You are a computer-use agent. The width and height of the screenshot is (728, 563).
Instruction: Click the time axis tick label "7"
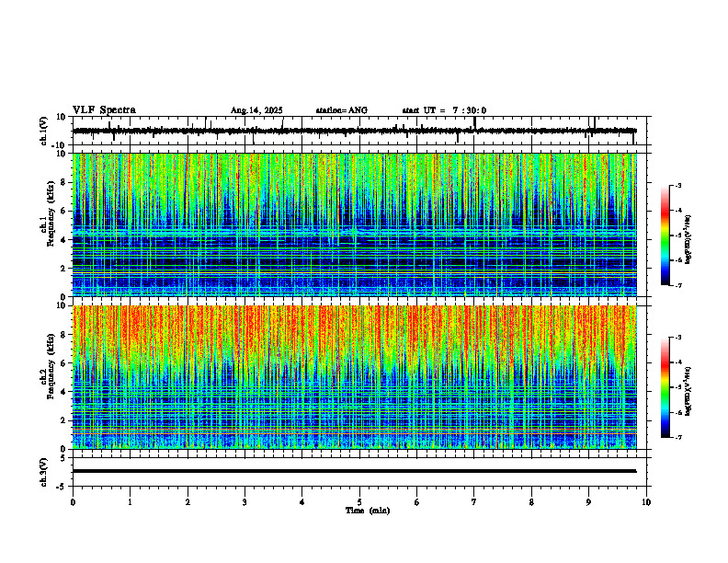474,502
